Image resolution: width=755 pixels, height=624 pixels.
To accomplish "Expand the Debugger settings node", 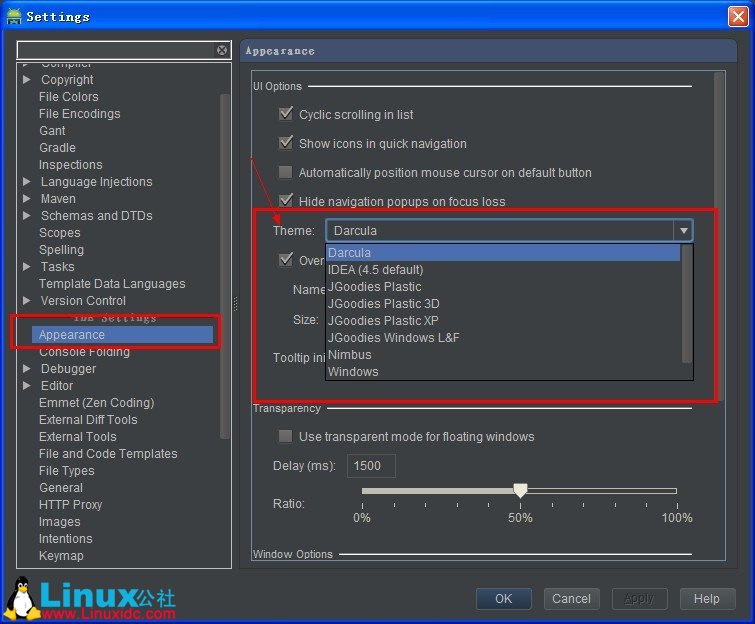I will pos(26,369).
